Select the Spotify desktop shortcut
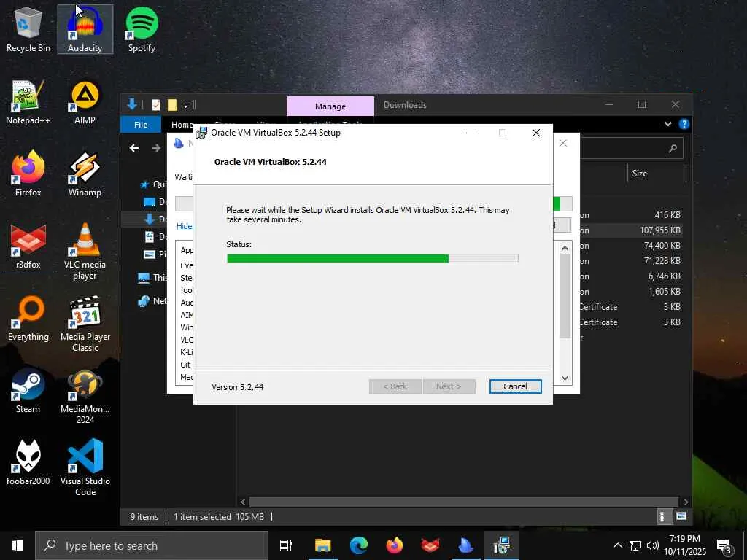 tap(142, 29)
